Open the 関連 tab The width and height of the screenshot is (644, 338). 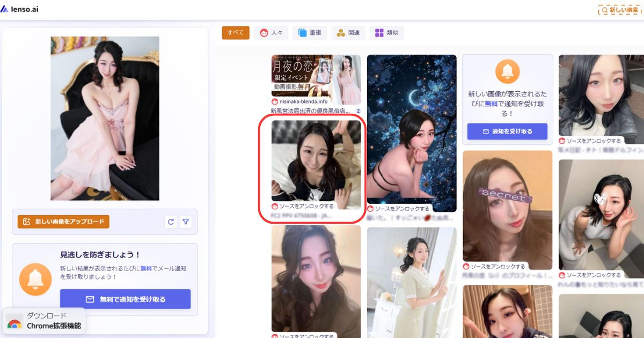click(348, 33)
